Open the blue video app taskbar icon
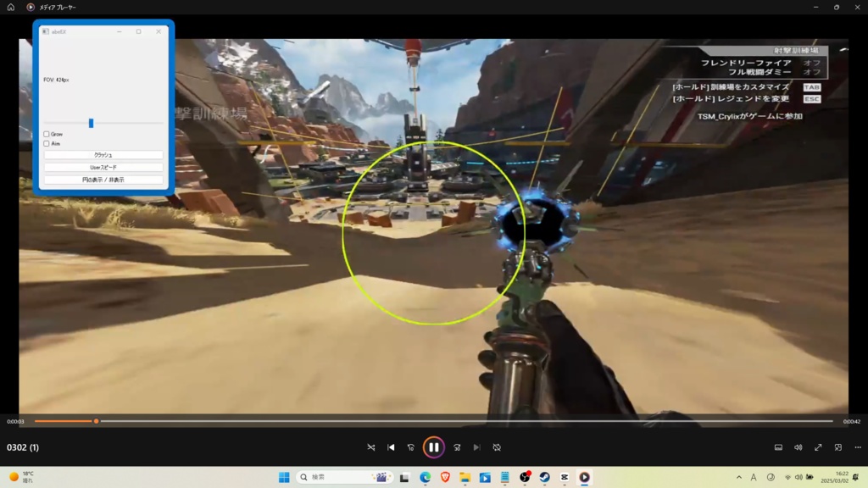The height and width of the screenshot is (488, 868). pos(485,477)
